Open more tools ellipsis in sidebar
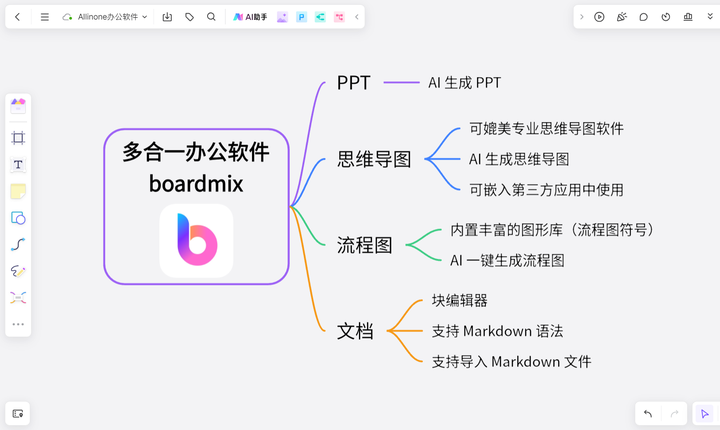 point(18,324)
